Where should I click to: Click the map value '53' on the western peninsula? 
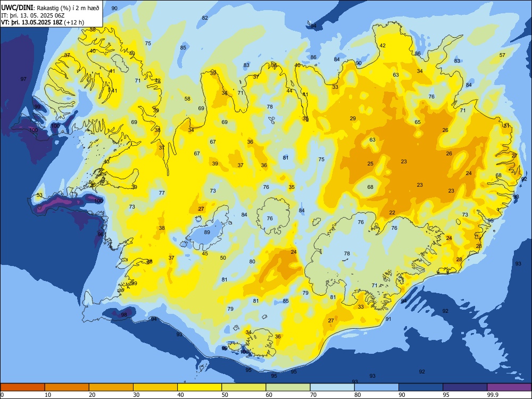tap(40, 195)
